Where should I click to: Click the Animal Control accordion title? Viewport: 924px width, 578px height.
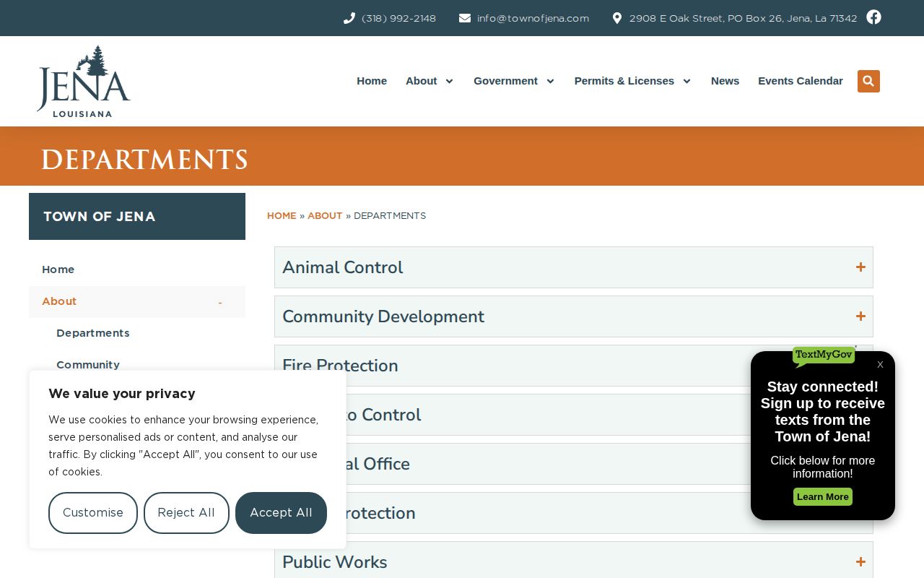(x=343, y=267)
